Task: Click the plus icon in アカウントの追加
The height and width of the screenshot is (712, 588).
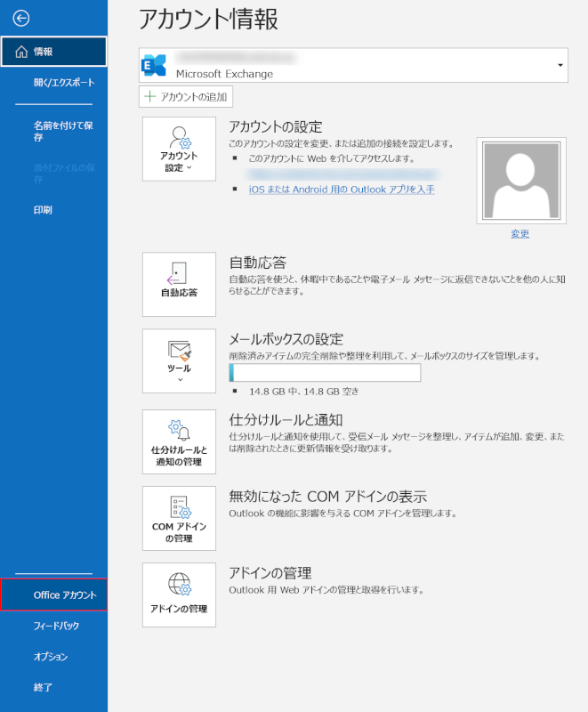Action: [149, 96]
